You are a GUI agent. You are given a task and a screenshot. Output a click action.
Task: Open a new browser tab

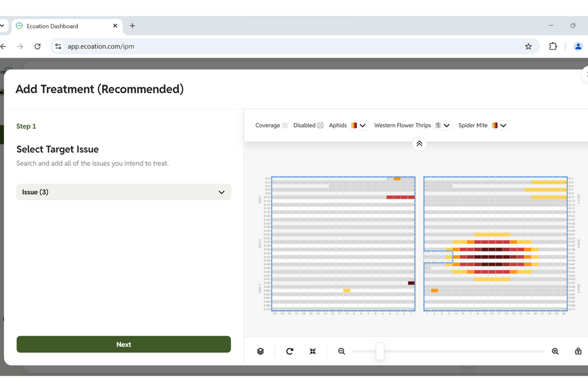(132, 26)
